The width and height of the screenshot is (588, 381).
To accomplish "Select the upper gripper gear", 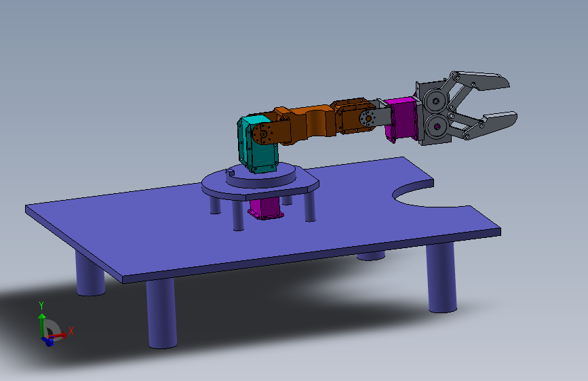I will (435, 100).
